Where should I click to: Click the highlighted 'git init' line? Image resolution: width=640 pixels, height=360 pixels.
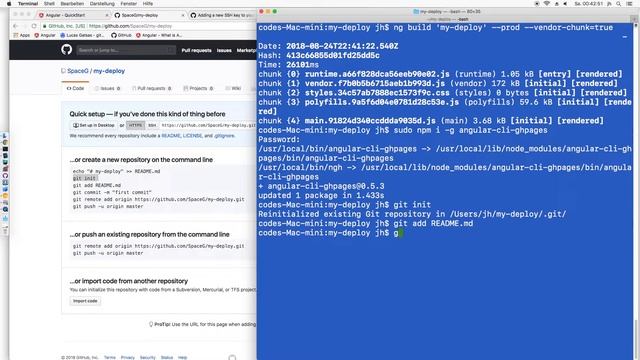(84, 178)
